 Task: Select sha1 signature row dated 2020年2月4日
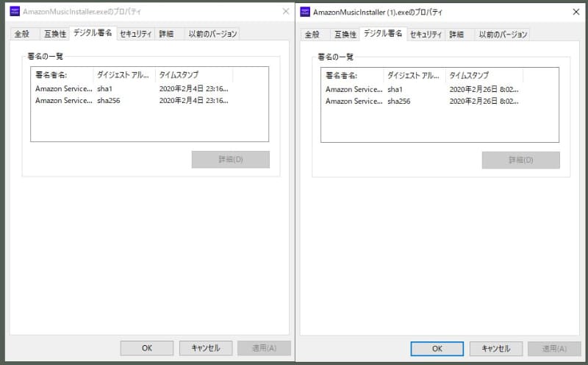point(149,88)
